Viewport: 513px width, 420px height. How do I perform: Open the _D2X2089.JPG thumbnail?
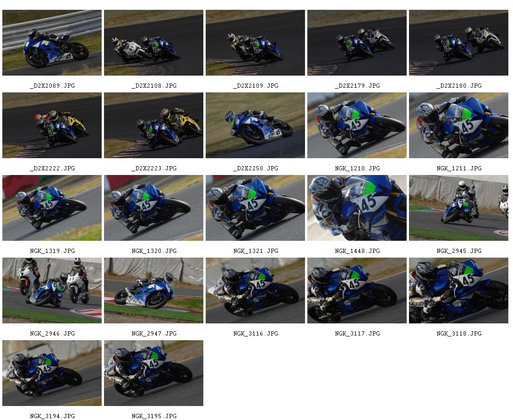52,42
